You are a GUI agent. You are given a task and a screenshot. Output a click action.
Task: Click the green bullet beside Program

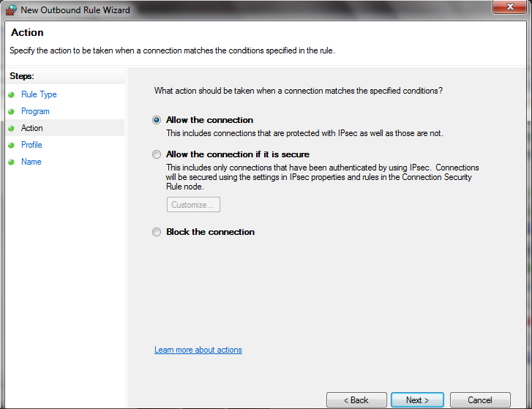(x=11, y=111)
